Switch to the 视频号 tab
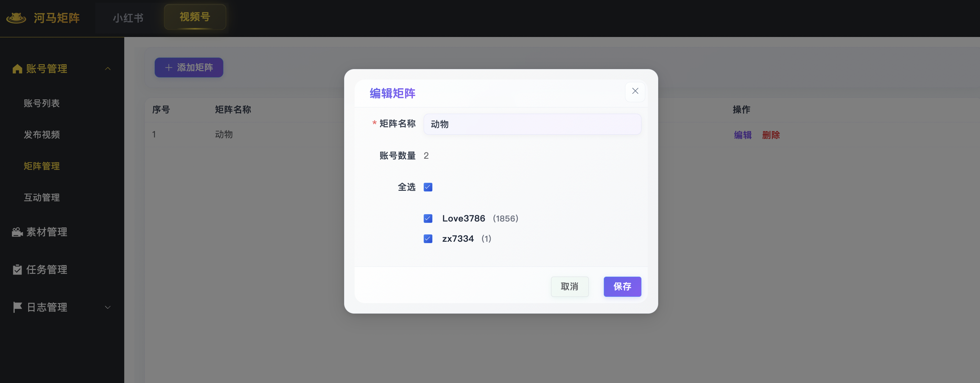Image resolution: width=980 pixels, height=383 pixels. [195, 17]
